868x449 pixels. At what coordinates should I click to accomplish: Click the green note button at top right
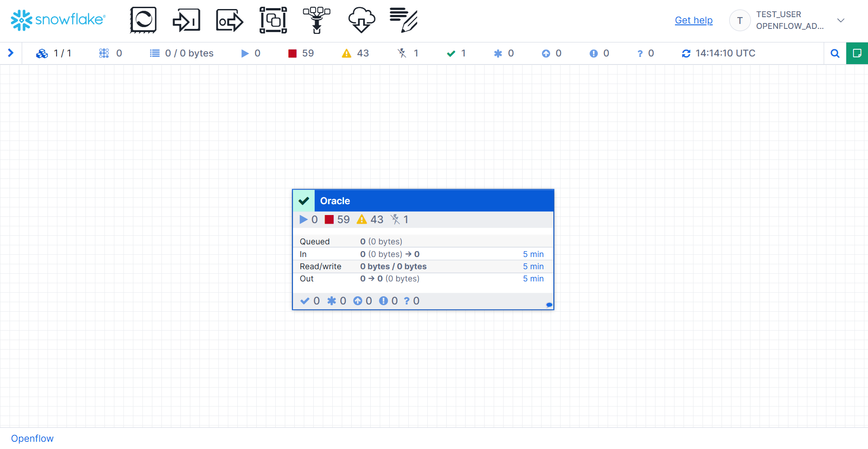coord(857,53)
